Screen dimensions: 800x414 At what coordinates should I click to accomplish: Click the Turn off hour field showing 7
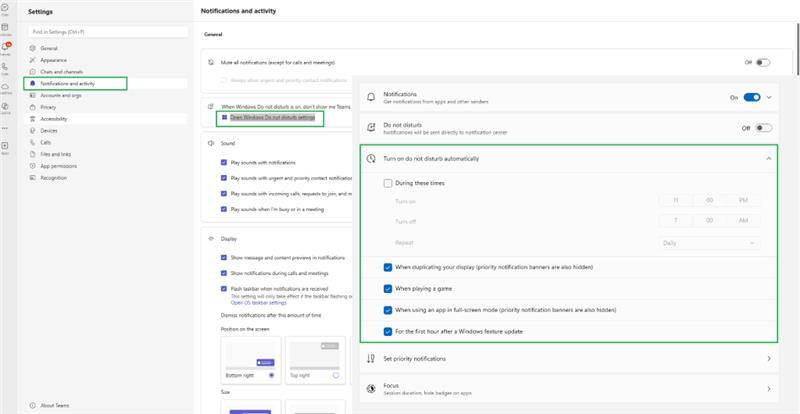[676, 221]
